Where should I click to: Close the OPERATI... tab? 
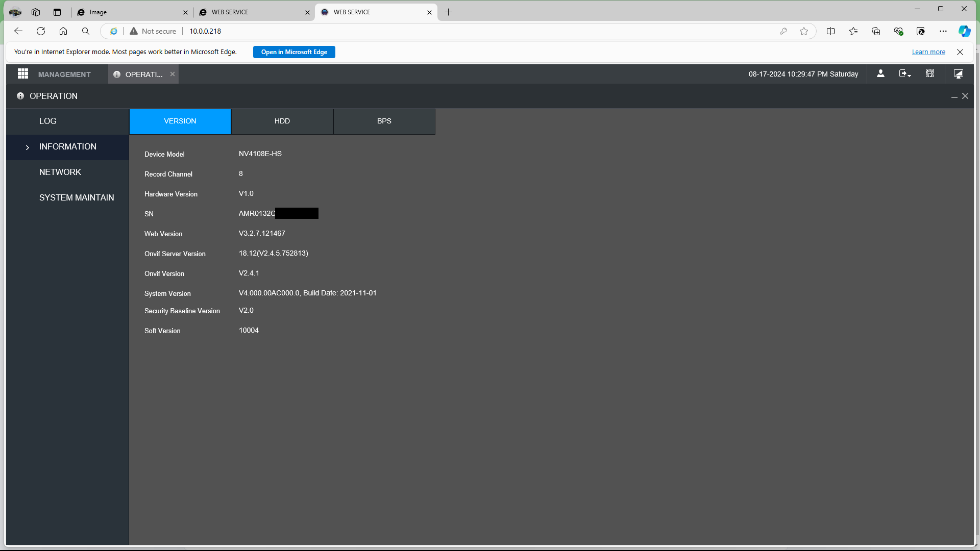(x=173, y=74)
